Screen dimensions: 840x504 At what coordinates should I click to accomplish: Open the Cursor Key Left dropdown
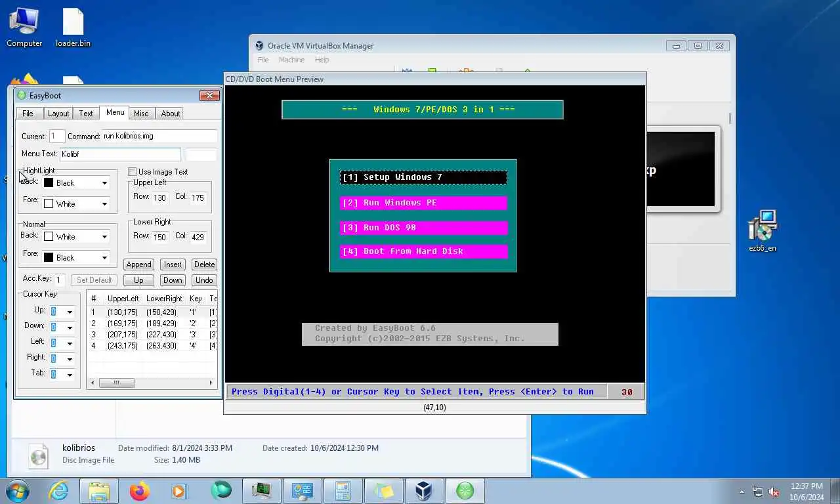70,343
